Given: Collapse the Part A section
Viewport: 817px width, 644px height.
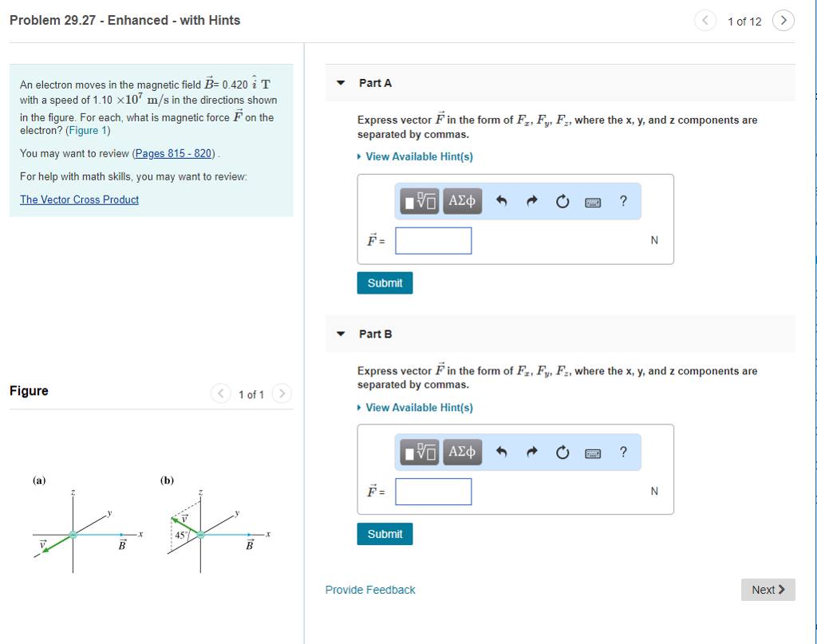Looking at the screenshot, I should pyautogui.click(x=341, y=82).
